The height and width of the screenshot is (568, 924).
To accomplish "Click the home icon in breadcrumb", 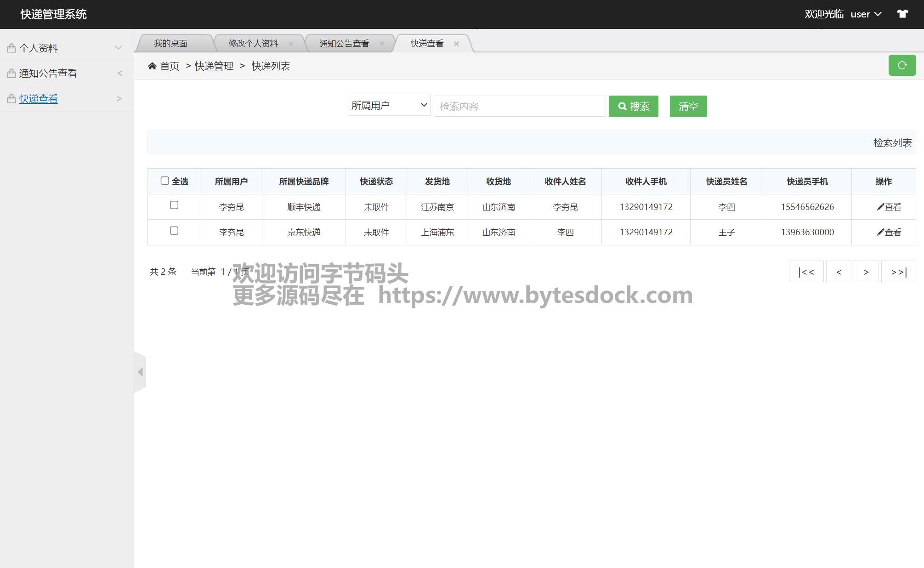I will [x=152, y=66].
